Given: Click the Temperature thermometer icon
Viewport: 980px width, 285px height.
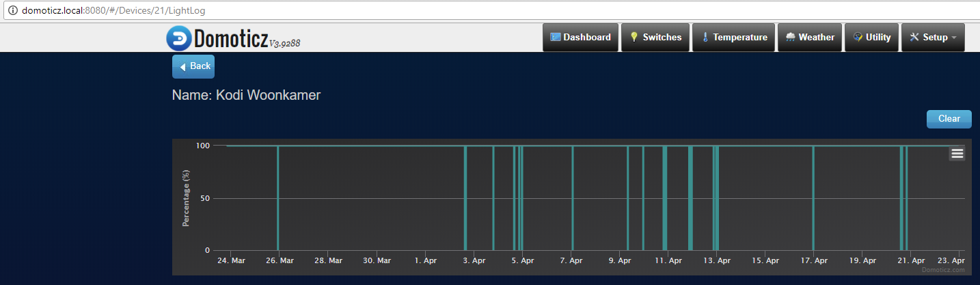Looking at the screenshot, I should pyautogui.click(x=705, y=37).
